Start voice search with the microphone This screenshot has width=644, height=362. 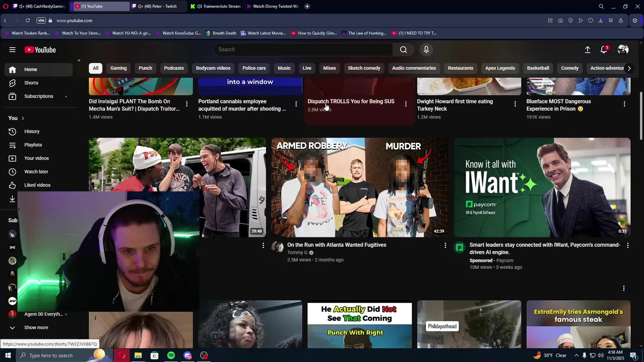tap(426, 49)
